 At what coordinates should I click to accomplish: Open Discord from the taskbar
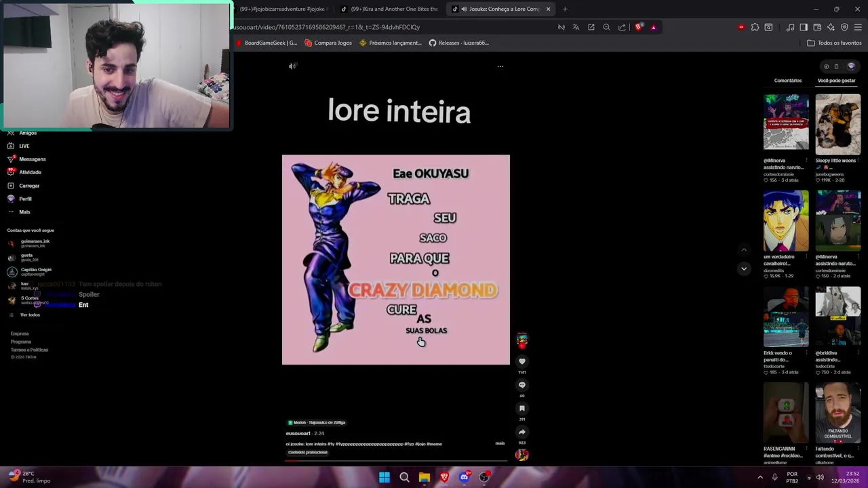pyautogui.click(x=465, y=477)
